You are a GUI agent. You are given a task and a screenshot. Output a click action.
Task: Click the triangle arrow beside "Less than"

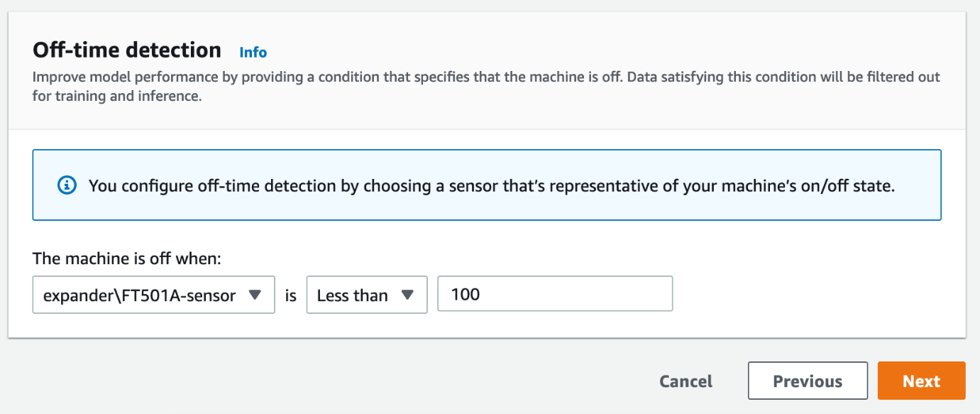click(x=407, y=295)
